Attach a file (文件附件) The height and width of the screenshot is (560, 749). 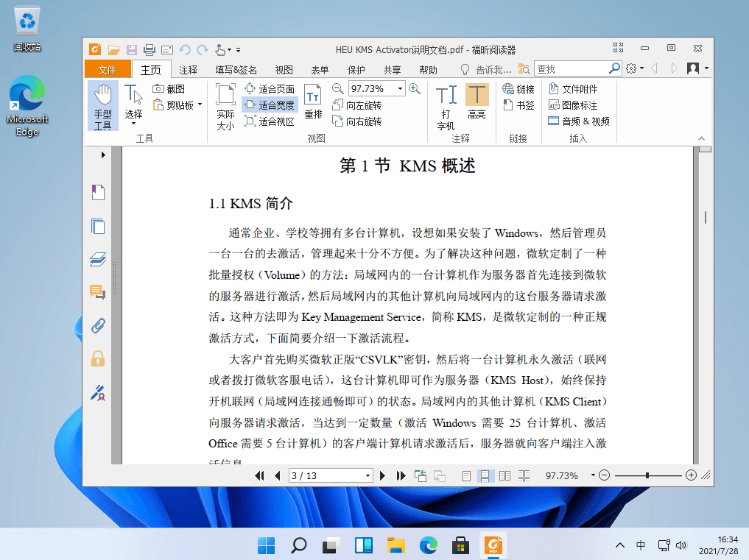[x=573, y=89]
